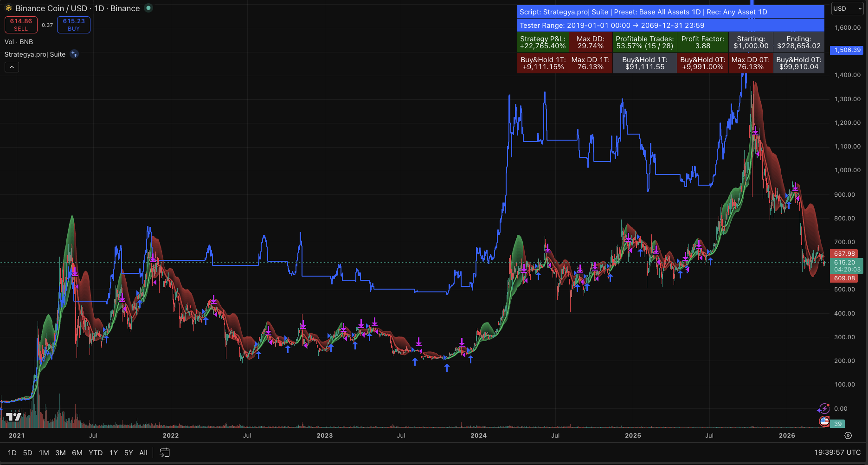The width and height of the screenshot is (868, 465).
Task: Click the Profitable Trades 53.57% cell
Action: [645, 42]
